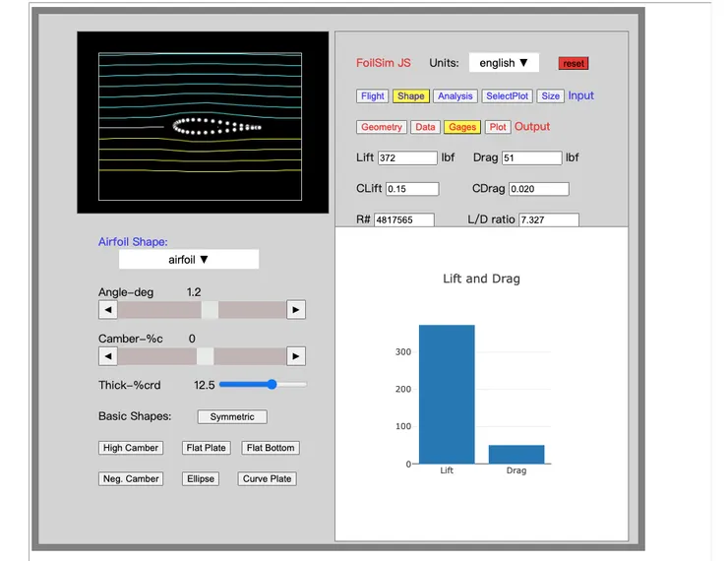
Task: Open the Analysis input tab
Action: 455,96
